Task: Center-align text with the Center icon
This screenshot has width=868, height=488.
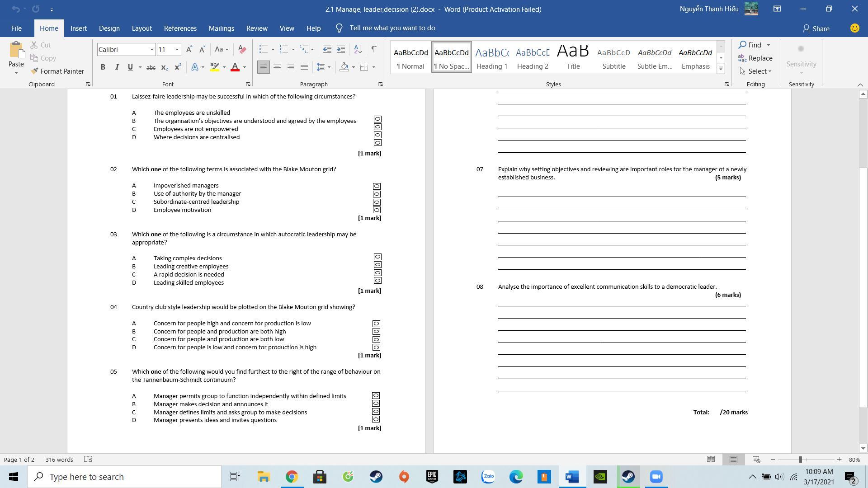Action: (x=277, y=67)
